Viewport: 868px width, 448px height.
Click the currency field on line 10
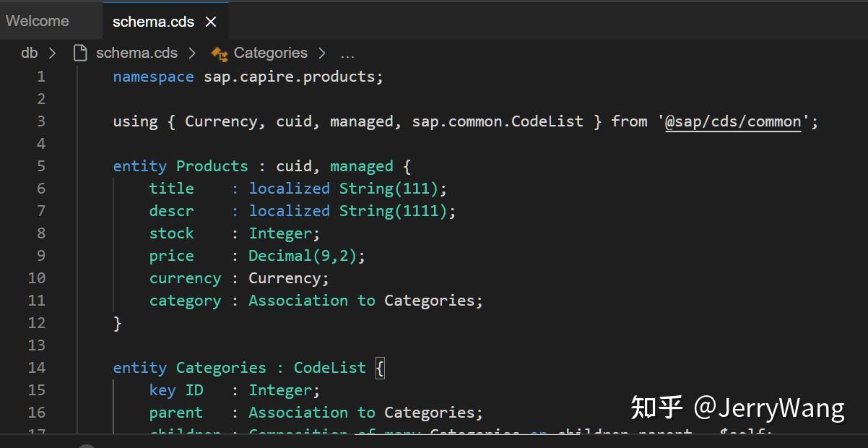pyautogui.click(x=185, y=278)
